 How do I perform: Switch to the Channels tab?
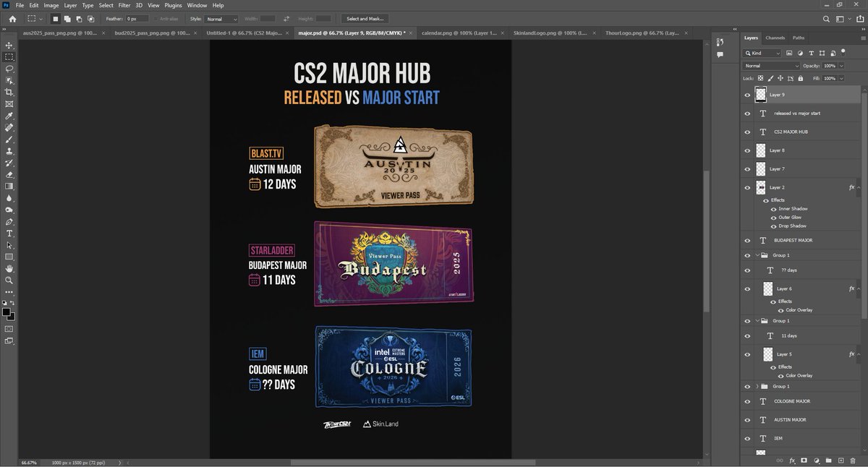pyautogui.click(x=775, y=38)
